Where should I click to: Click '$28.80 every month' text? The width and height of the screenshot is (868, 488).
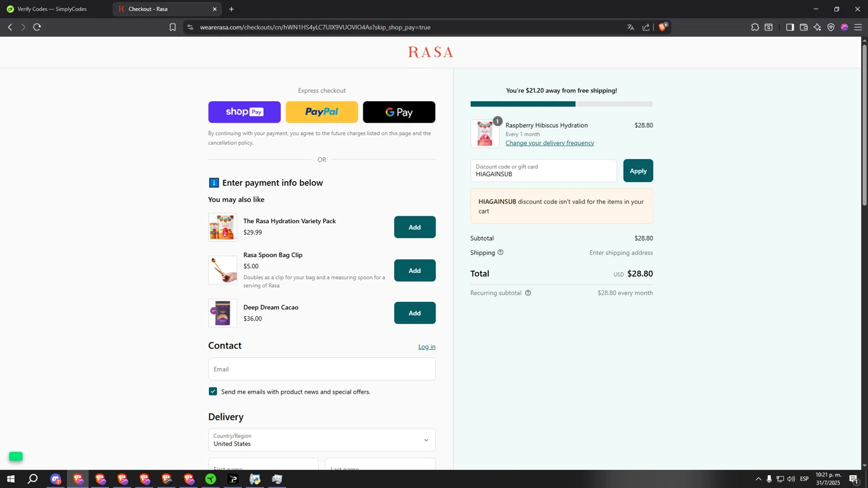click(x=625, y=293)
